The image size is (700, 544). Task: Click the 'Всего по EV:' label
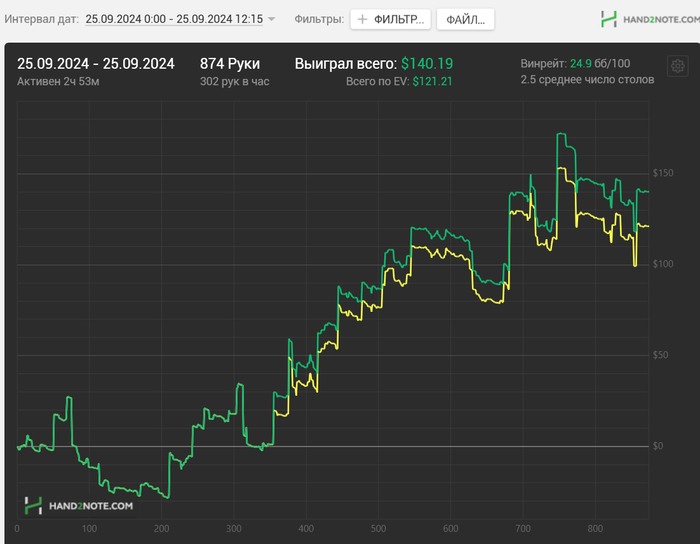378,81
